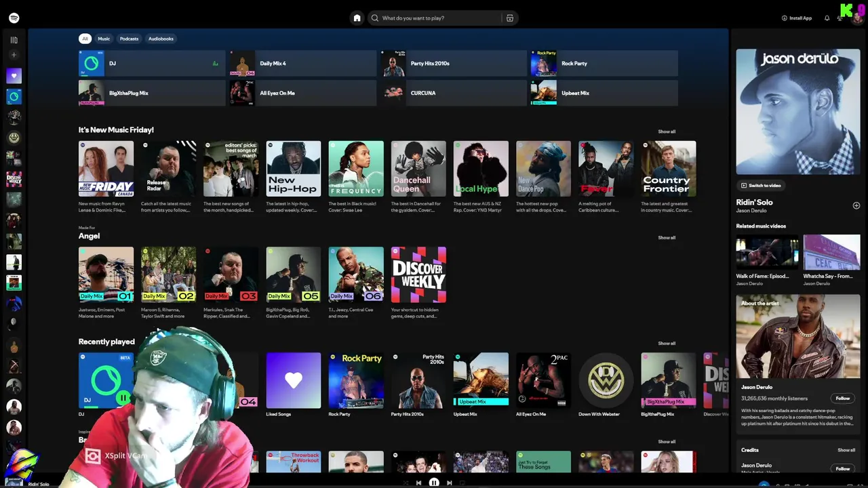Pause the DJ recently played card

[x=123, y=398]
